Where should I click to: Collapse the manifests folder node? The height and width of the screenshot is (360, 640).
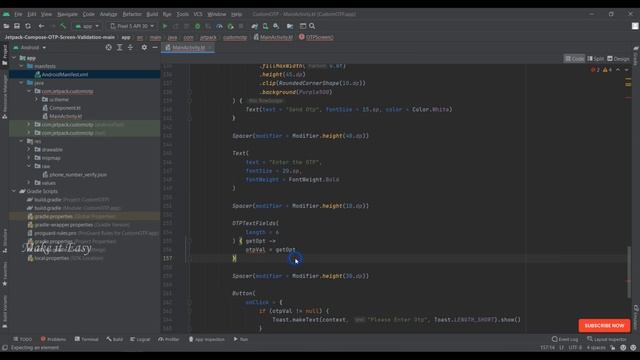click(x=21, y=66)
